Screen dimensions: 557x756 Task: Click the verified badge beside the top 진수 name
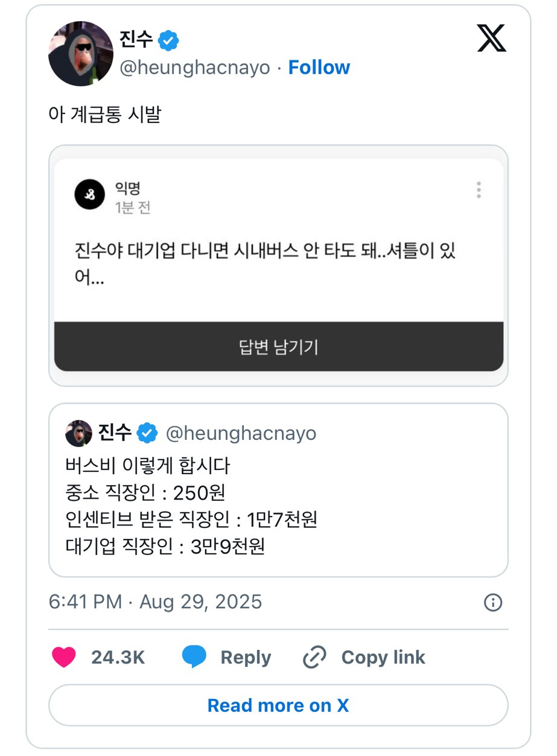pyautogui.click(x=168, y=41)
